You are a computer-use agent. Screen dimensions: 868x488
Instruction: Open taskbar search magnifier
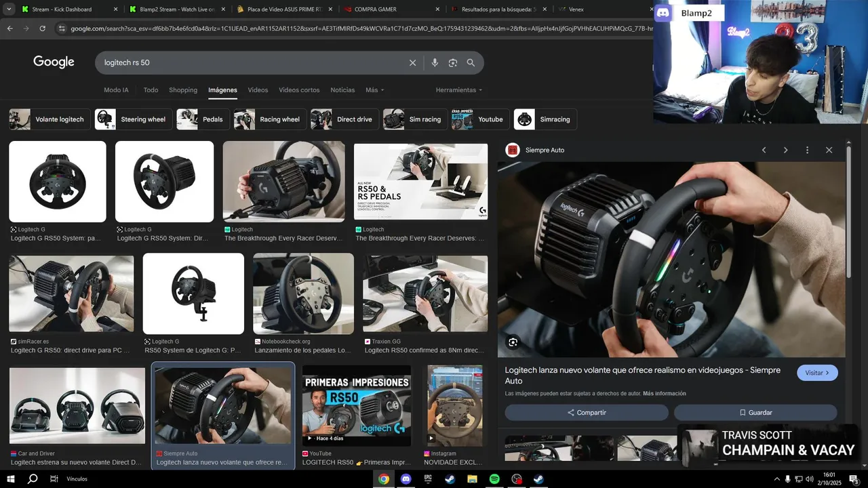(32, 479)
